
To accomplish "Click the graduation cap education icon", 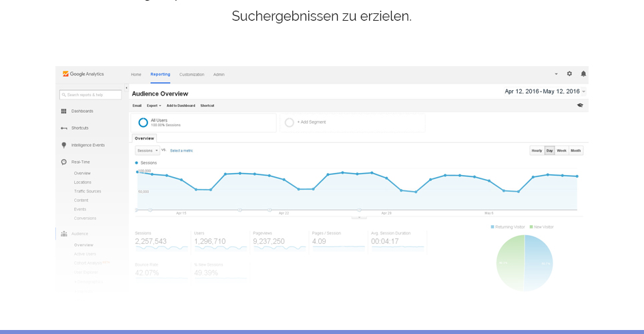I will point(580,106).
